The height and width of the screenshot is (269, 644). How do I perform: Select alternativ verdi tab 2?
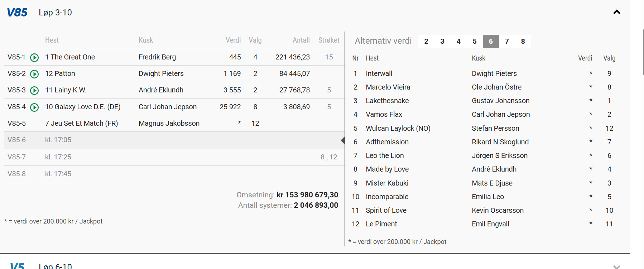(426, 41)
